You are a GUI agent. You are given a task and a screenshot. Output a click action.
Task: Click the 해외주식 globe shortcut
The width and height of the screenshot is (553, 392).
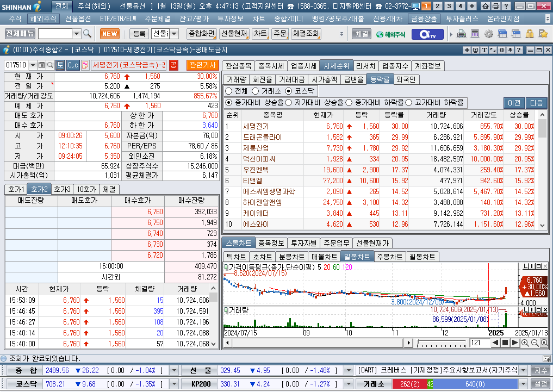[390, 34]
